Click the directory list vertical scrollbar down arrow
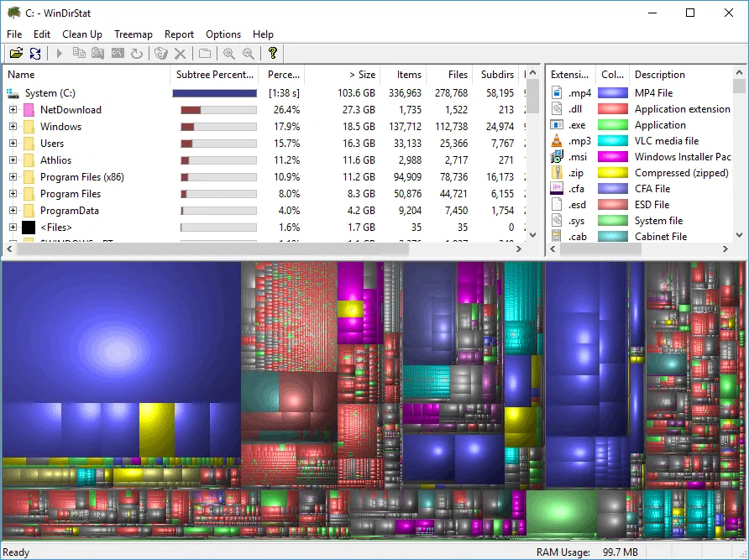 click(533, 235)
